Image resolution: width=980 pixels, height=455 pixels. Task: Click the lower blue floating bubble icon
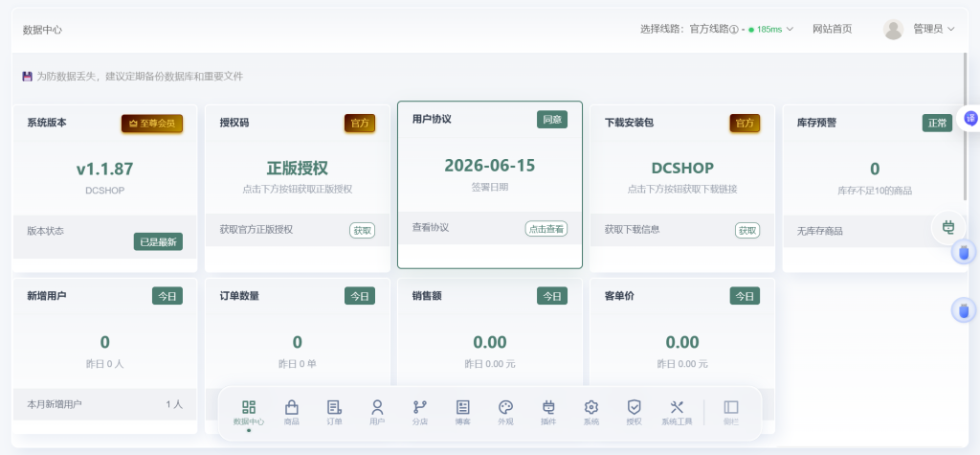tap(964, 310)
